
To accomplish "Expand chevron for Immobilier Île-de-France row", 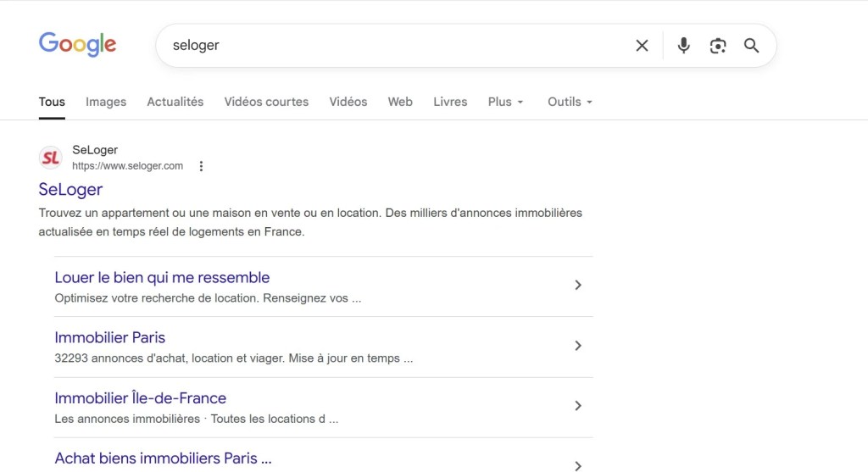I will pos(578,406).
